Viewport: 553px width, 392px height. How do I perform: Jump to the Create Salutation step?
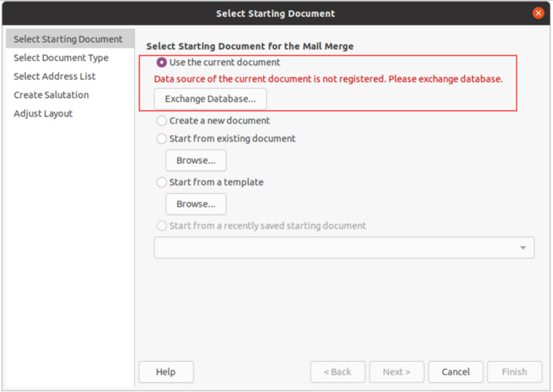click(51, 95)
